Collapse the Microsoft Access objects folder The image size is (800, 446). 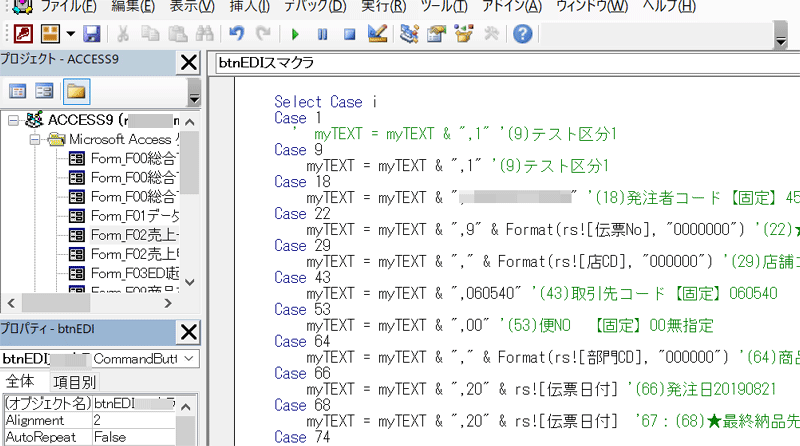click(35, 140)
